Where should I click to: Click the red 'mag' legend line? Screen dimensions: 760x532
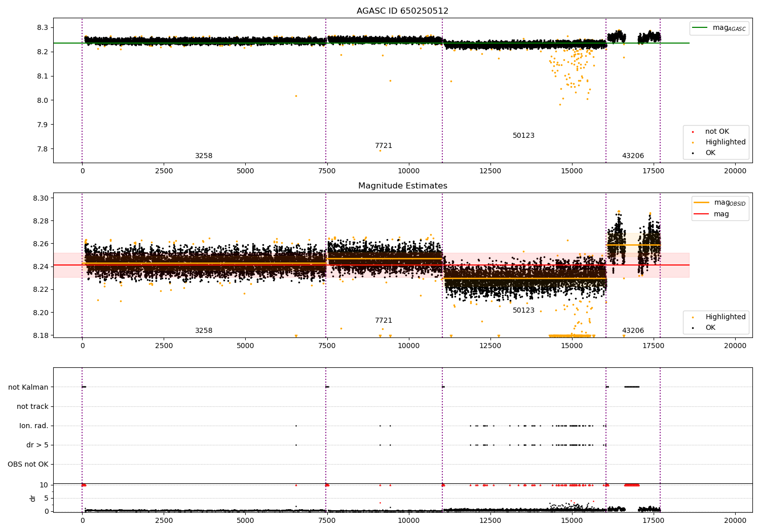702,214
